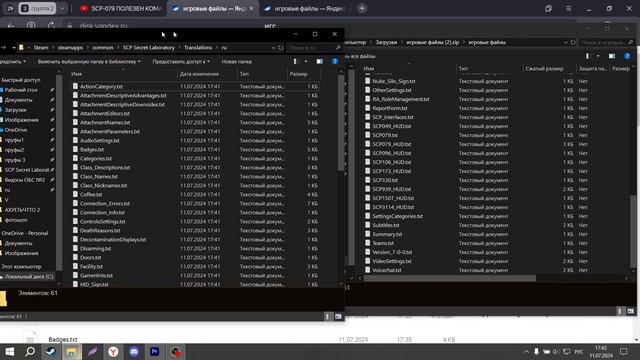
Task: Open Включить выбранную папку в библиотеку dropdown
Action: click(x=89, y=62)
